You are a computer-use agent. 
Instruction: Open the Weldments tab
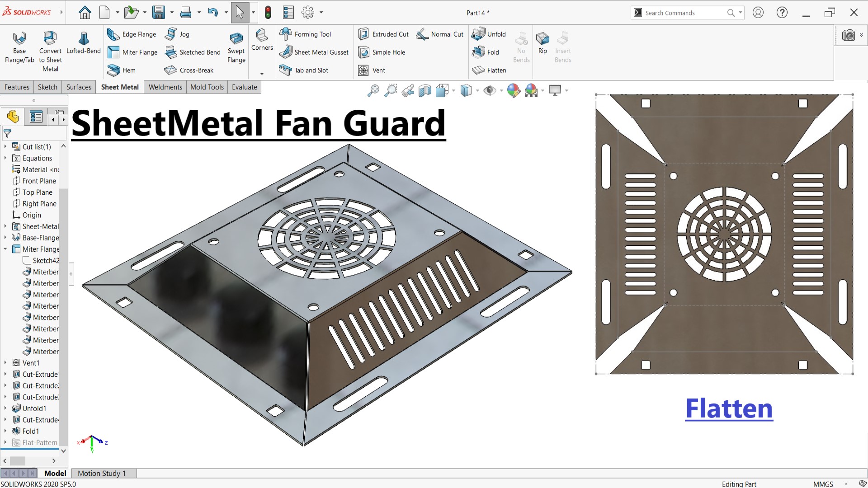(165, 87)
